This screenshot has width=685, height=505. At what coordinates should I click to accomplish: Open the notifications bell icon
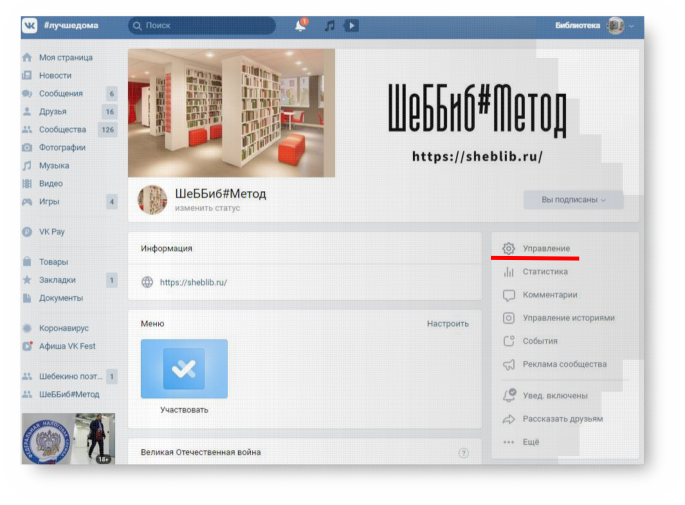301,25
